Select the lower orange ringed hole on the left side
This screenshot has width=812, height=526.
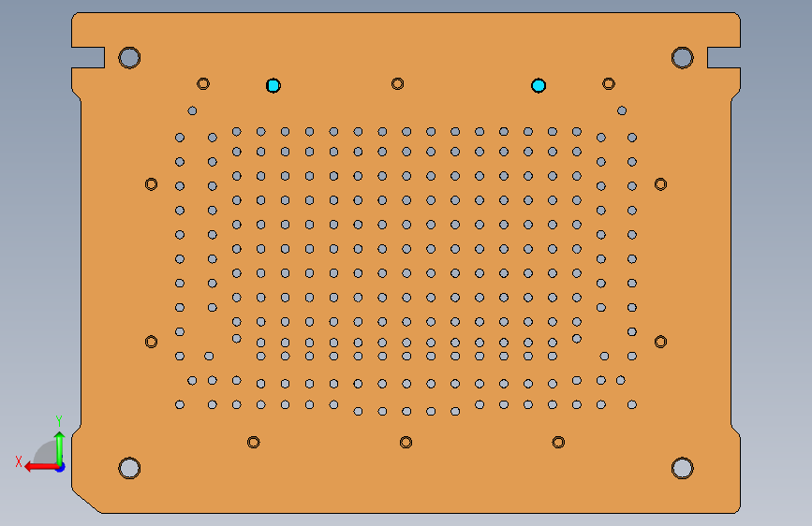click(151, 342)
